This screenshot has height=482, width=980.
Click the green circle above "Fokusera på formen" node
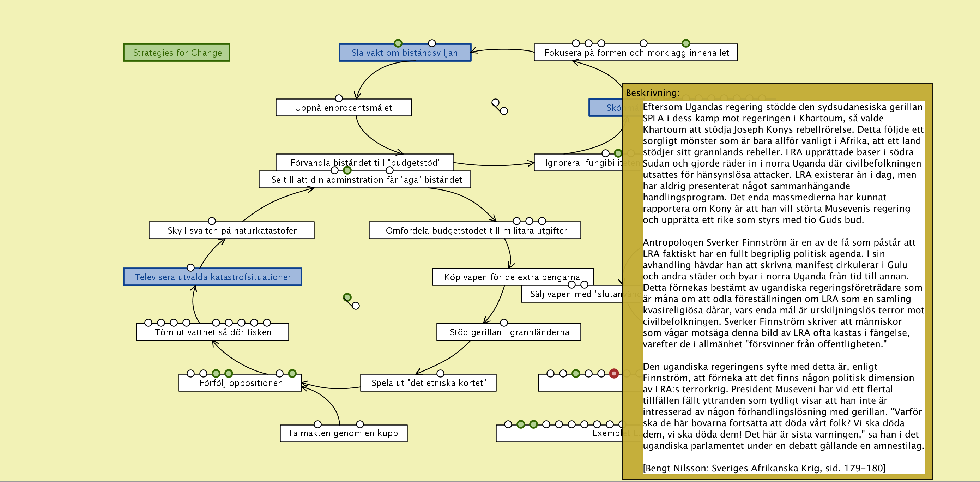pos(685,43)
